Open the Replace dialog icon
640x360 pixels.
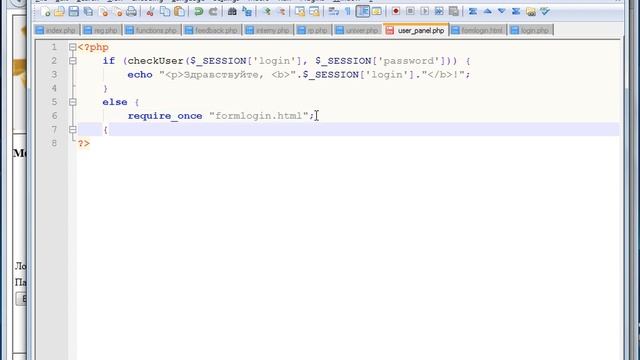coord(247,11)
